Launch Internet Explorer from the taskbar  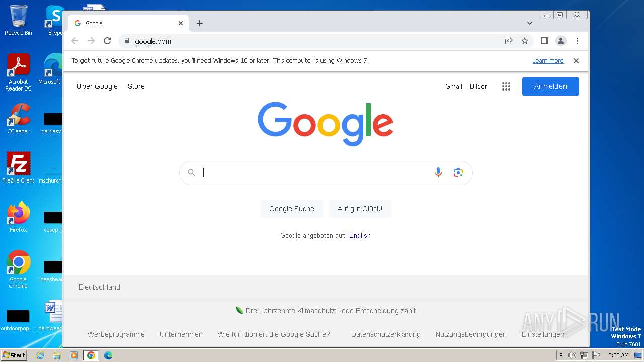click(x=40, y=355)
